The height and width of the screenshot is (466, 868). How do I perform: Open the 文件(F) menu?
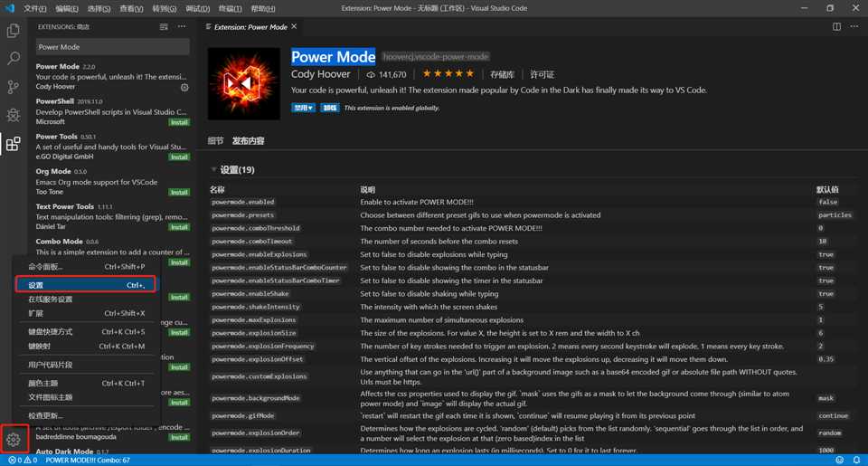[35, 8]
